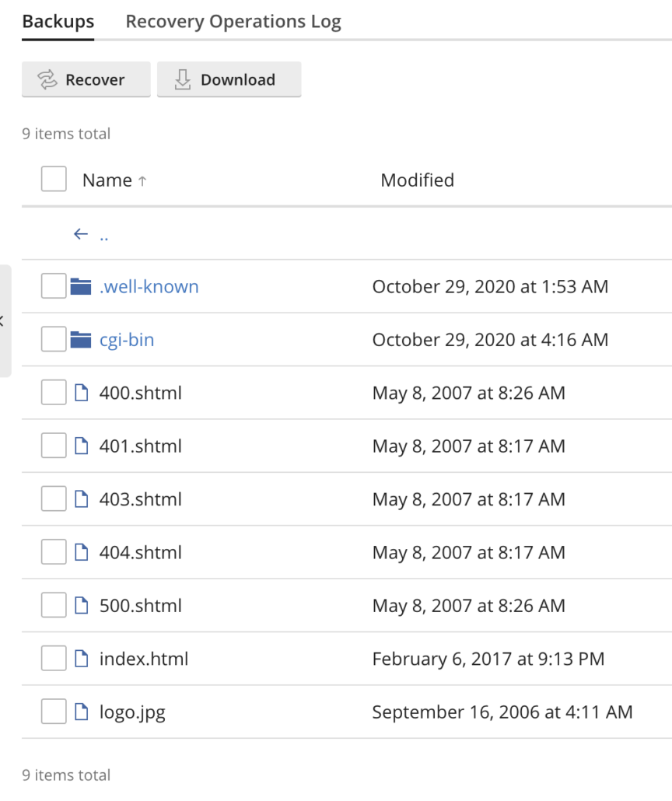The height and width of the screenshot is (801, 672).
Task: Click the Recover button
Action: [x=86, y=79]
